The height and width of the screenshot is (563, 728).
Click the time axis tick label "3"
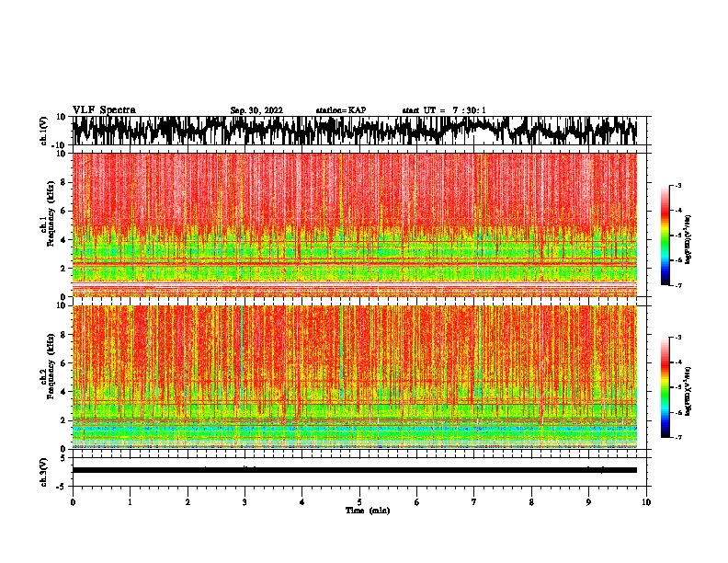coord(245,502)
